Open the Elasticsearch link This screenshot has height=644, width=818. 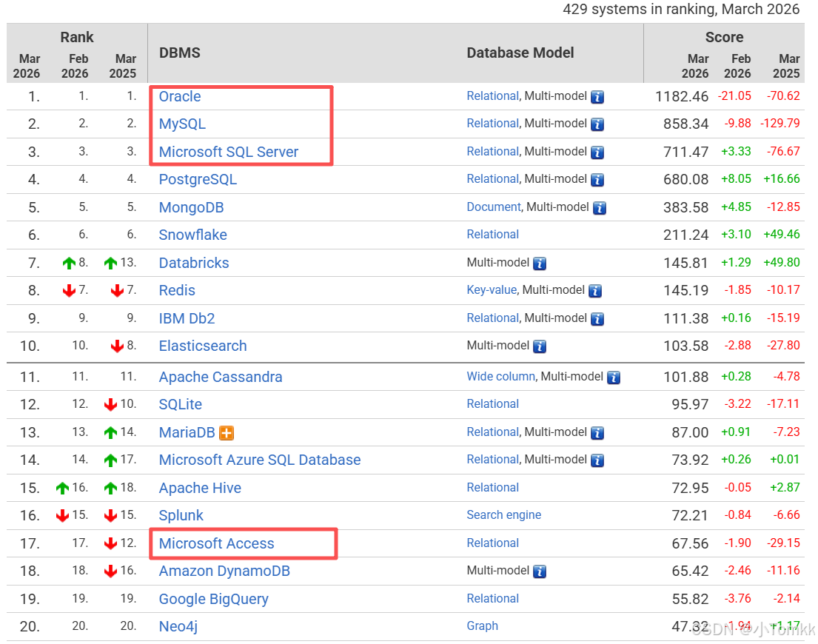point(203,346)
